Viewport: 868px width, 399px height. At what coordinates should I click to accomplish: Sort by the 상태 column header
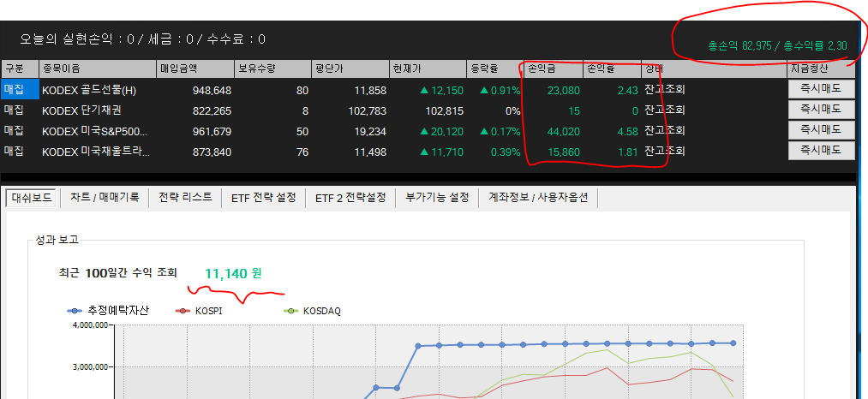tap(714, 69)
